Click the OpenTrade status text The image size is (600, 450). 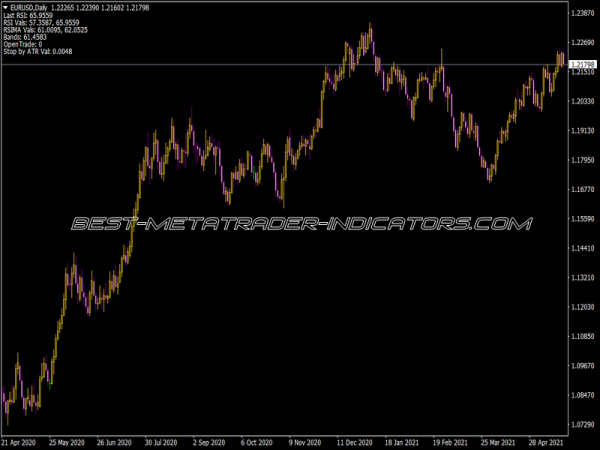pos(24,47)
